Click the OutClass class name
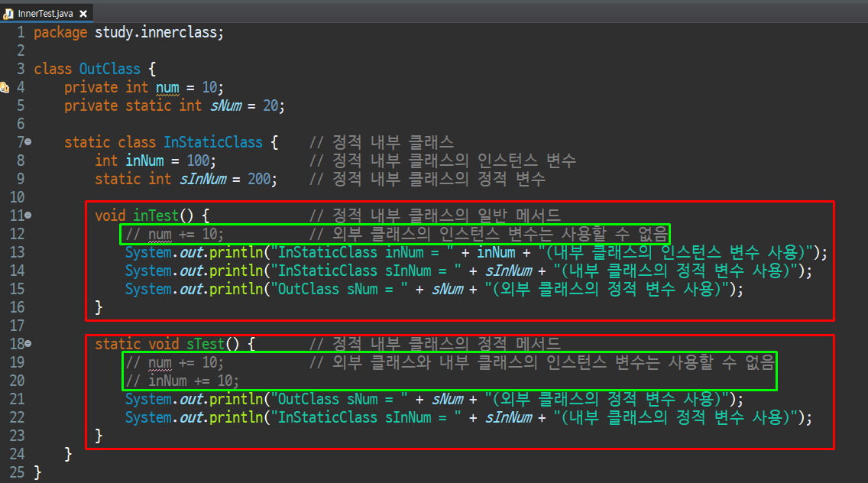The height and width of the screenshot is (483, 868). (109, 69)
